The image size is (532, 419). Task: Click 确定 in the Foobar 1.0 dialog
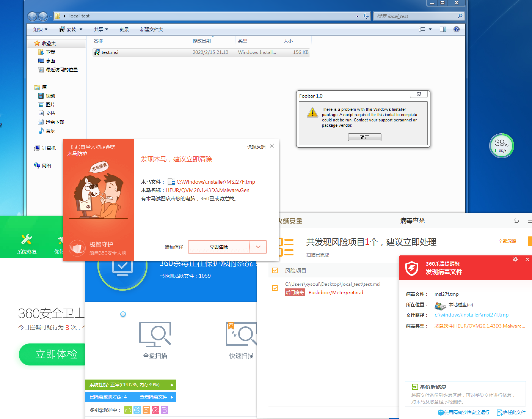click(364, 137)
